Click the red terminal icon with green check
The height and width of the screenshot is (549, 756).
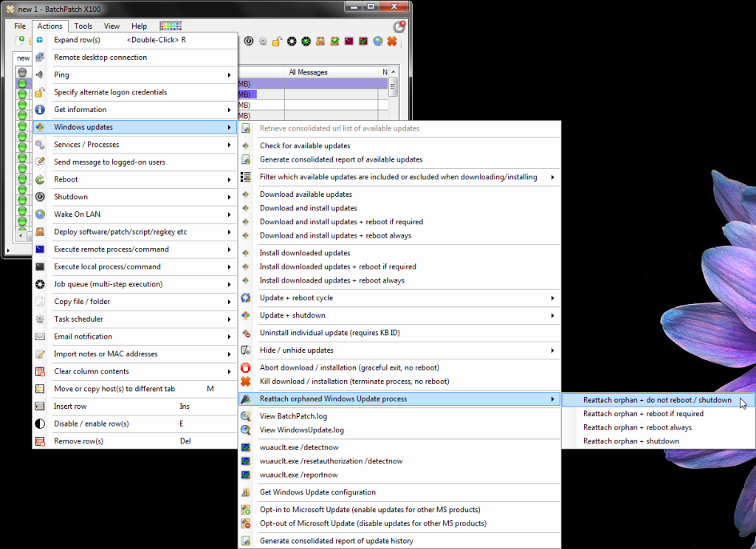pyautogui.click(x=363, y=41)
